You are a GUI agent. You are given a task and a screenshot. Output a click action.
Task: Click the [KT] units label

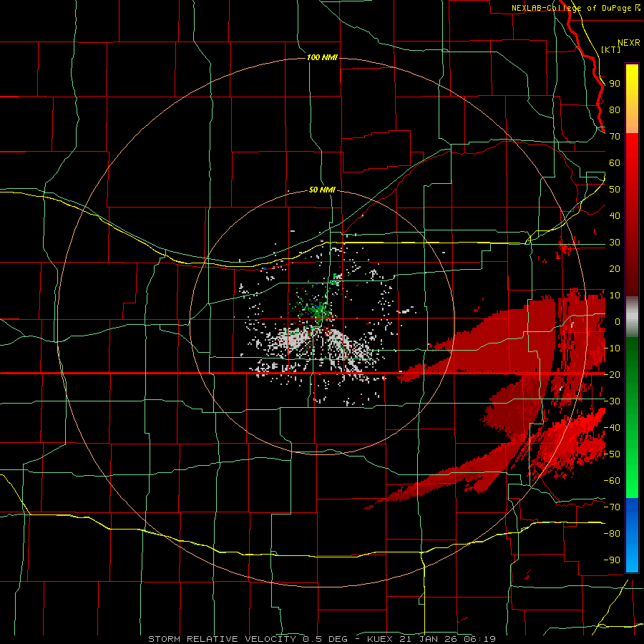(611, 49)
